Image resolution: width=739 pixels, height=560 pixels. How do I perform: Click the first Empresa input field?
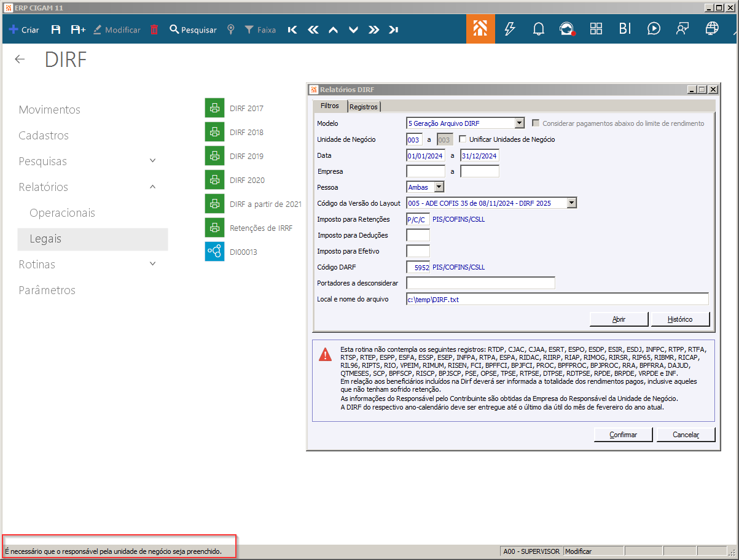click(x=426, y=171)
